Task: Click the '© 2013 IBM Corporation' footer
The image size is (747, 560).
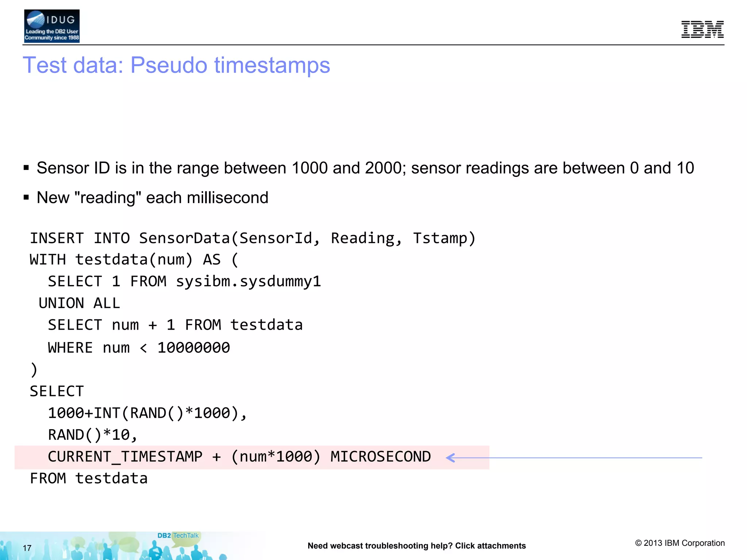Action: click(680, 543)
